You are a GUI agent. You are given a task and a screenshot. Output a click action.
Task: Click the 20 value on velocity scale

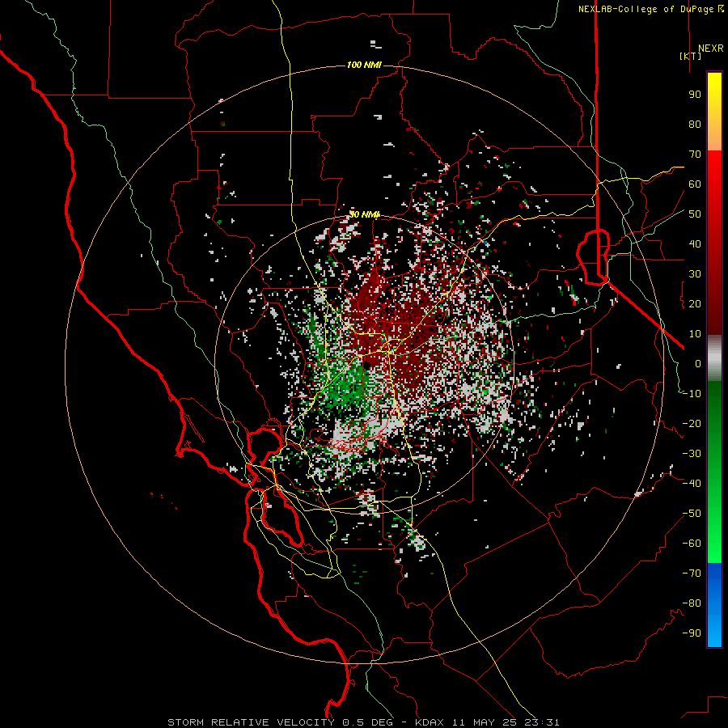(695, 304)
